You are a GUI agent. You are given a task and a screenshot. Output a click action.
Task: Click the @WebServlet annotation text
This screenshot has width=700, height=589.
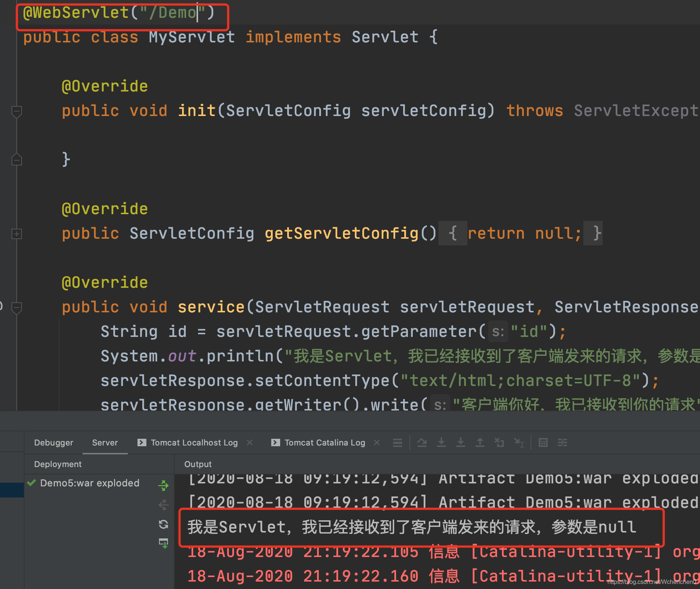pyautogui.click(x=76, y=13)
